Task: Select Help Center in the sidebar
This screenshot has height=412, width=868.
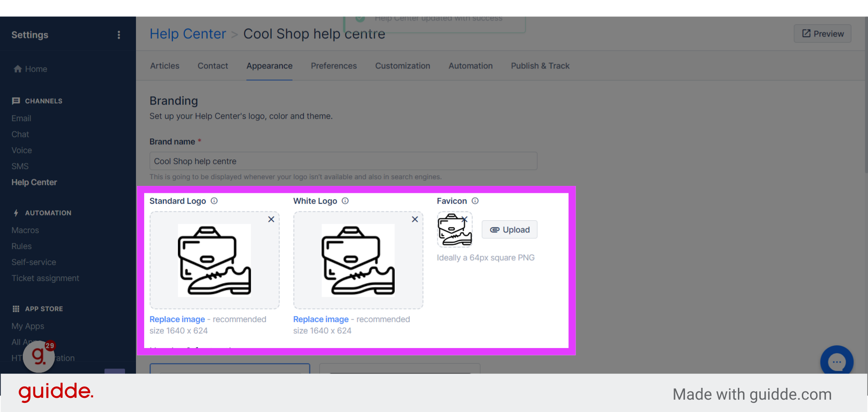Action: (x=34, y=182)
